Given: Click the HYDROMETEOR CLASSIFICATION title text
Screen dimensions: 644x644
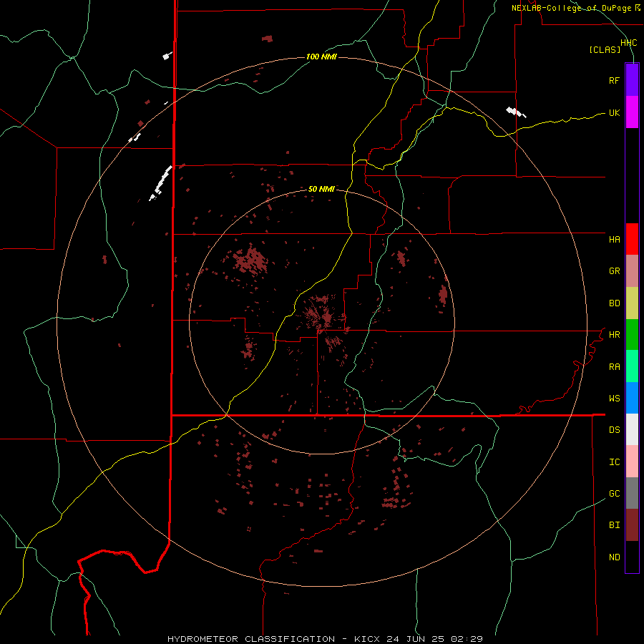Looking at the screenshot, I should [251, 639].
